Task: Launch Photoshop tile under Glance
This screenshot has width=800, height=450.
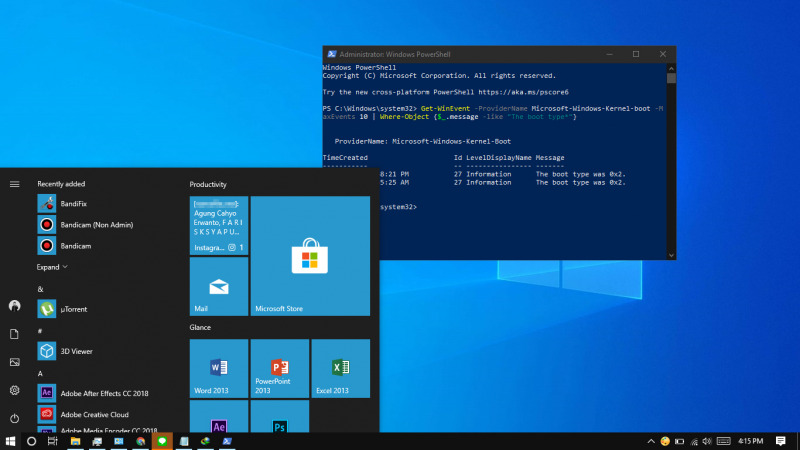Action: tap(280, 417)
